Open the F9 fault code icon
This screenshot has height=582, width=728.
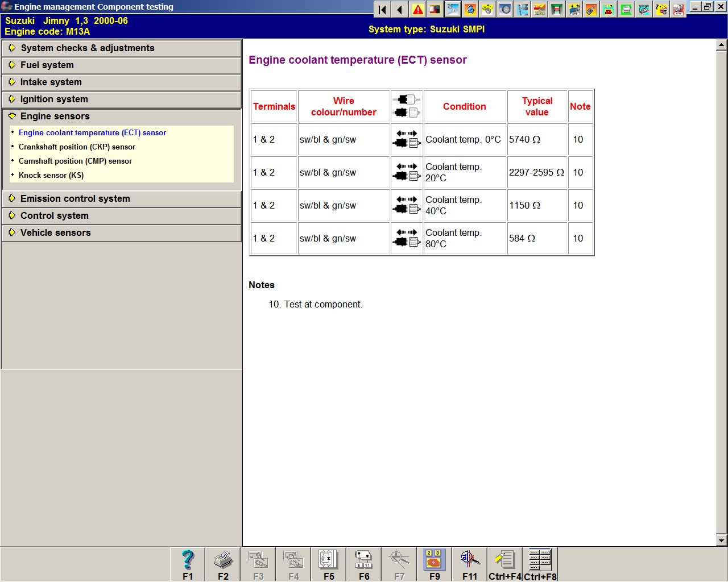coord(435,564)
